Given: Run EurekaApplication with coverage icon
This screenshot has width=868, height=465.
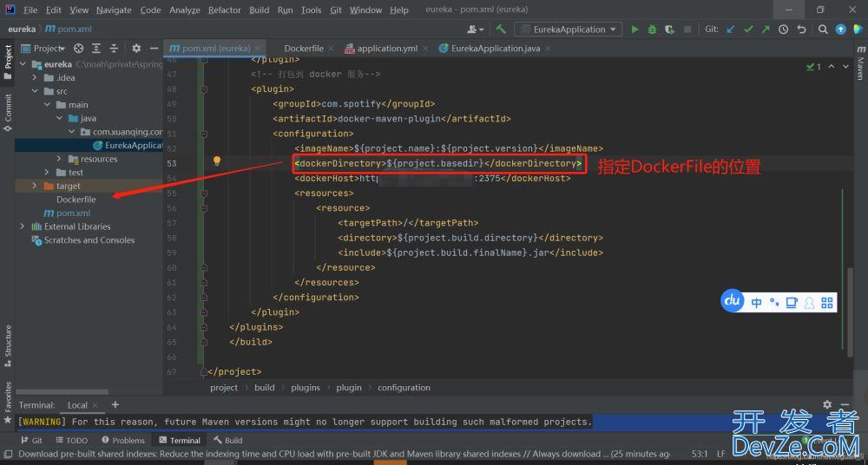Looking at the screenshot, I should click(x=670, y=29).
